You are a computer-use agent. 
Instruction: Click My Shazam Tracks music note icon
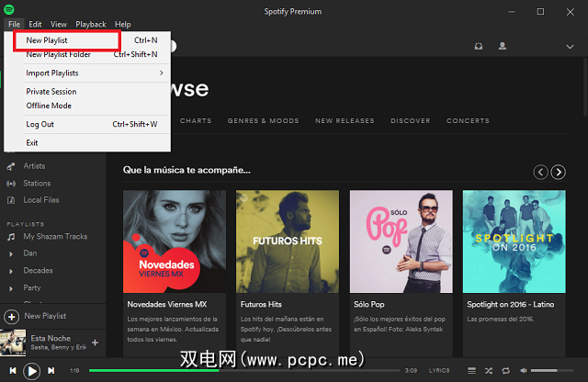point(11,237)
